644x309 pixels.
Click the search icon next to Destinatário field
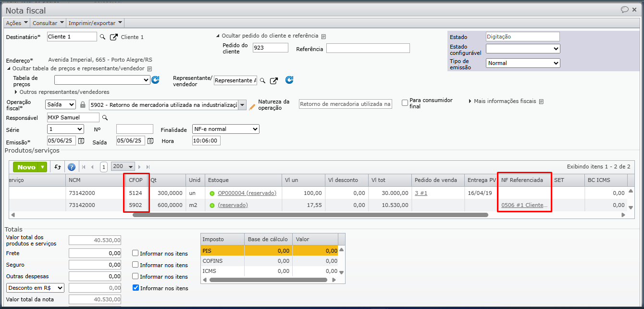click(x=102, y=37)
